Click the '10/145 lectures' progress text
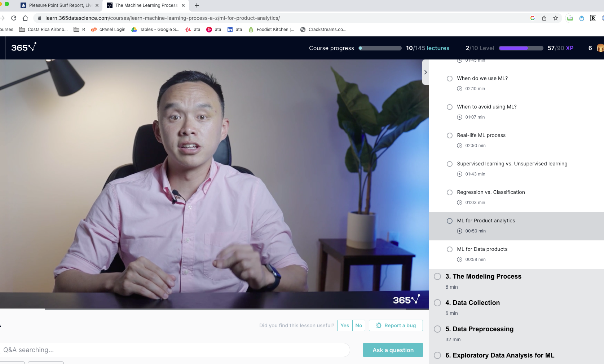Image resolution: width=604 pixels, height=364 pixels. click(x=428, y=48)
